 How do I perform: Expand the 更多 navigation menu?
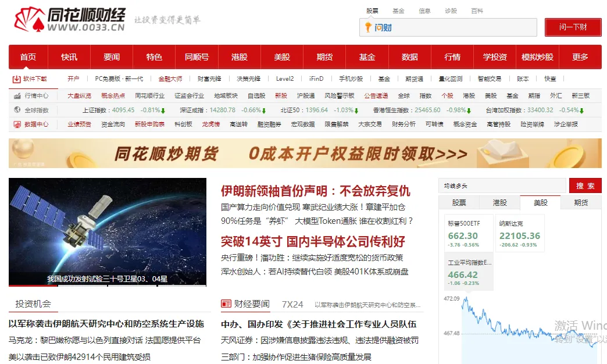pos(580,57)
